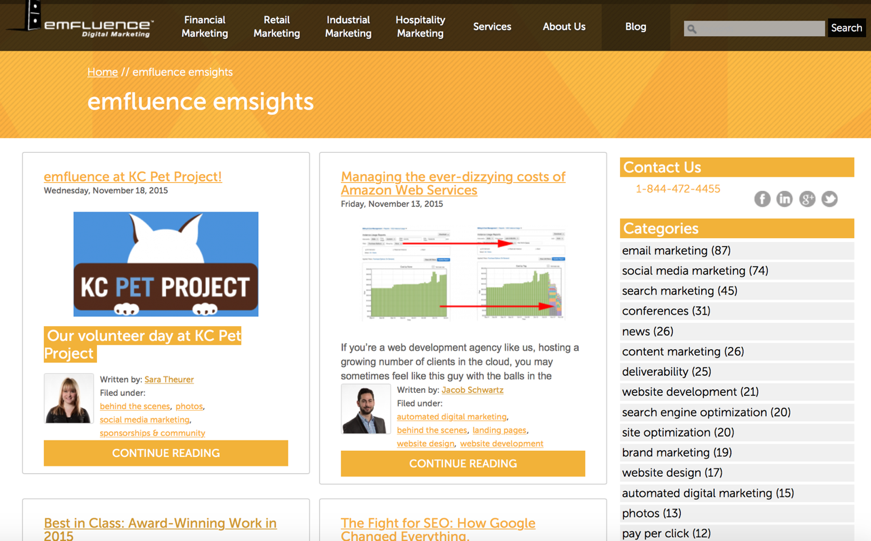Viewport: 871px width, 541px height.
Task: Open the Amazon Web Services article title
Action: pyautogui.click(x=453, y=183)
